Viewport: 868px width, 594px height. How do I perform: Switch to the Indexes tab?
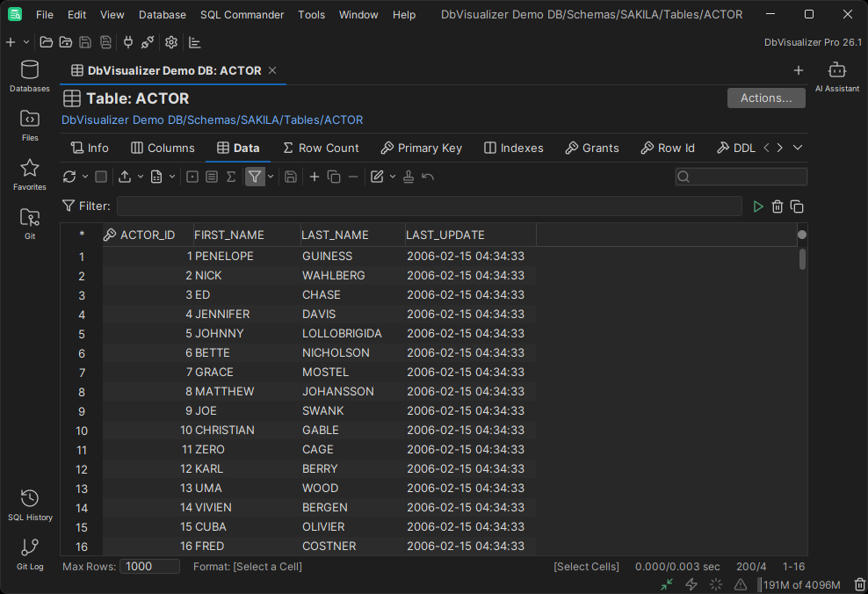[x=514, y=148]
